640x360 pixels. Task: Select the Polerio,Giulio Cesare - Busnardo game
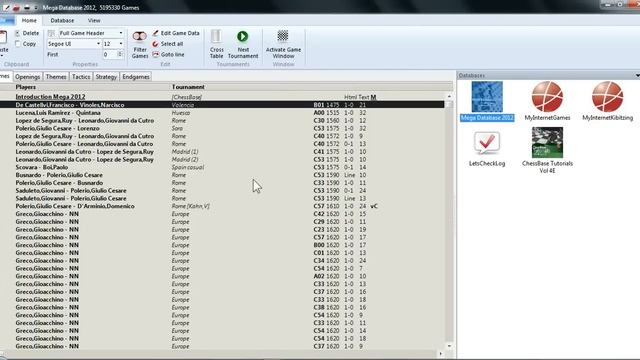click(x=222, y=183)
